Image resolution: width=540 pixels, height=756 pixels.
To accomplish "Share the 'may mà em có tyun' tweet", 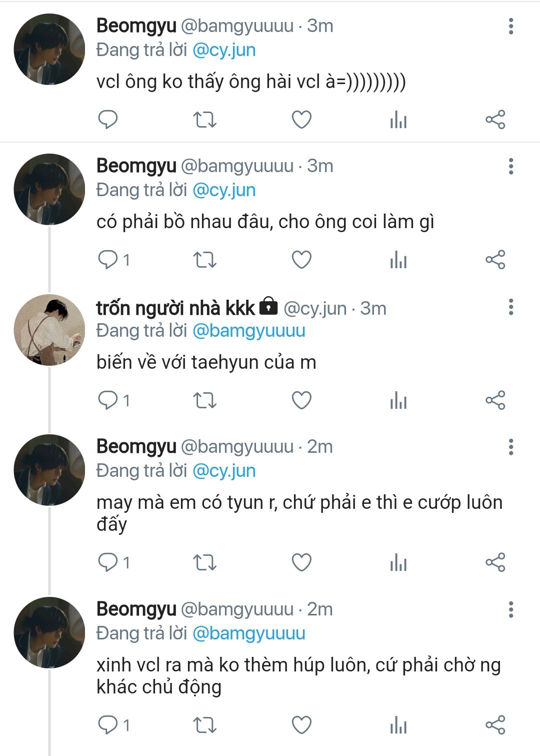I will coord(495,562).
